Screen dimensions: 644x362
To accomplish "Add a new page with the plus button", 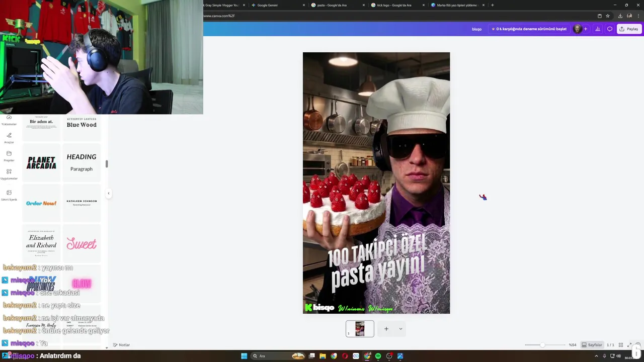I will coord(386,329).
